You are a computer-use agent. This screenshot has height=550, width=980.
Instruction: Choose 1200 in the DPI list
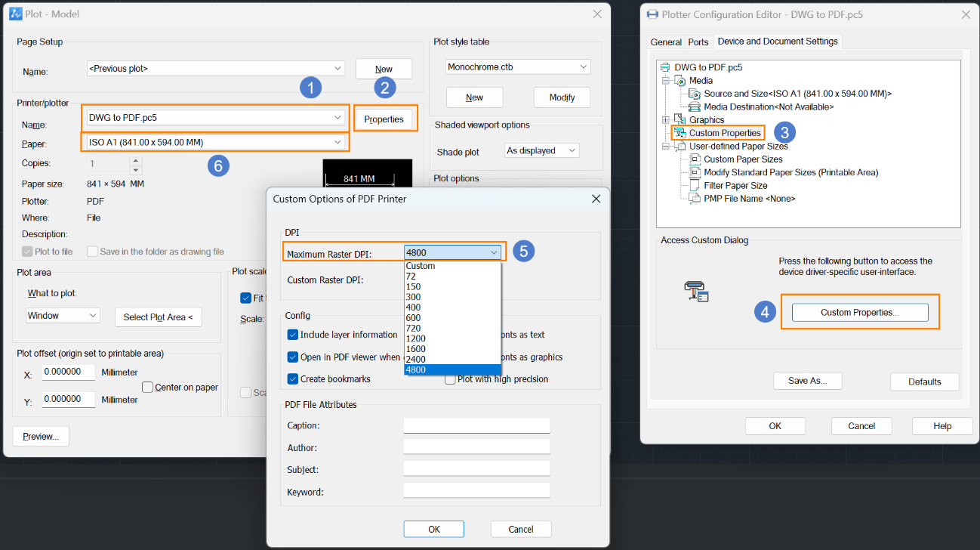(452, 338)
